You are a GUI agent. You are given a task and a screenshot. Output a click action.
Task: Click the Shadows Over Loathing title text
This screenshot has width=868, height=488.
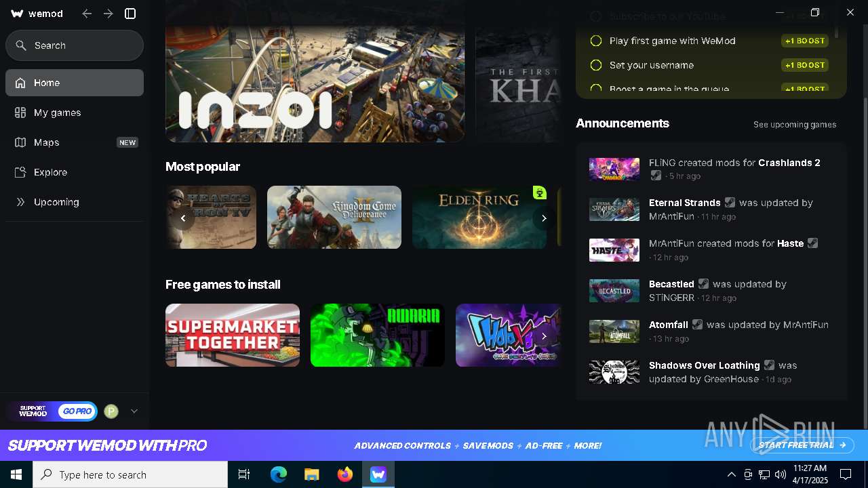(704, 365)
